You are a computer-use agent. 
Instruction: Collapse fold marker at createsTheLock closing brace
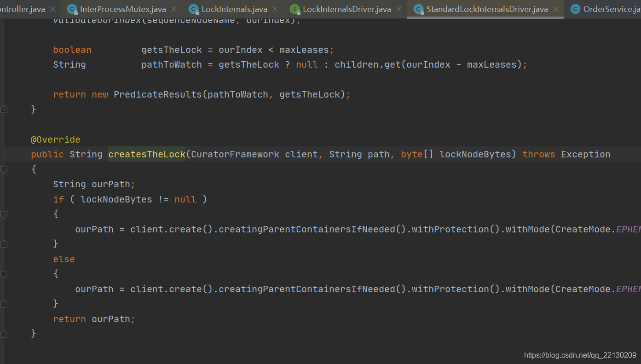(4, 334)
